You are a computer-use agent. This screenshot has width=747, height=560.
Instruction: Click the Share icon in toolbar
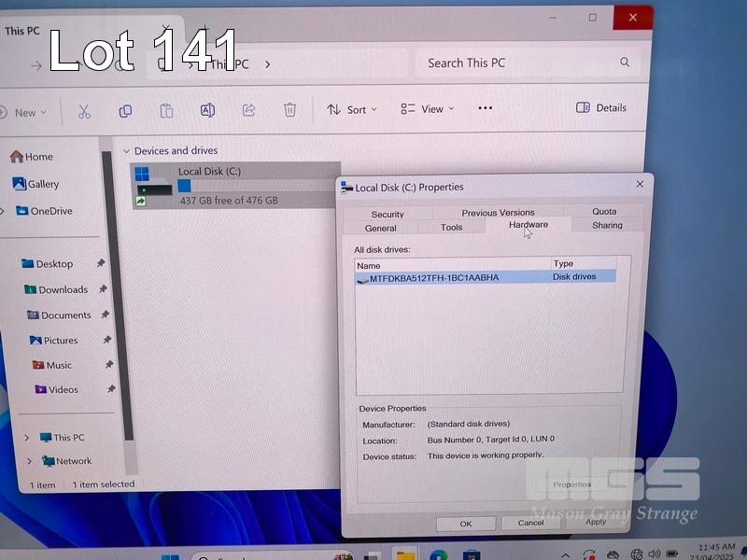tap(248, 110)
